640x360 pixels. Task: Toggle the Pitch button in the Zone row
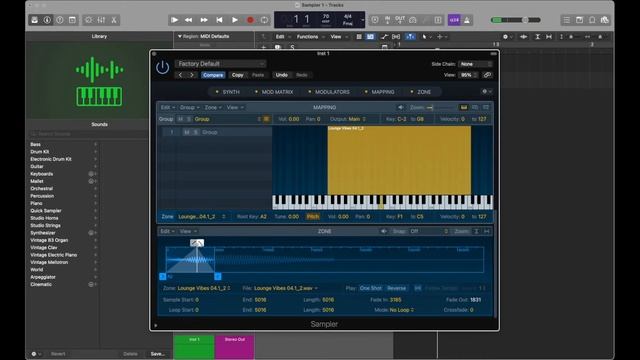click(x=313, y=217)
